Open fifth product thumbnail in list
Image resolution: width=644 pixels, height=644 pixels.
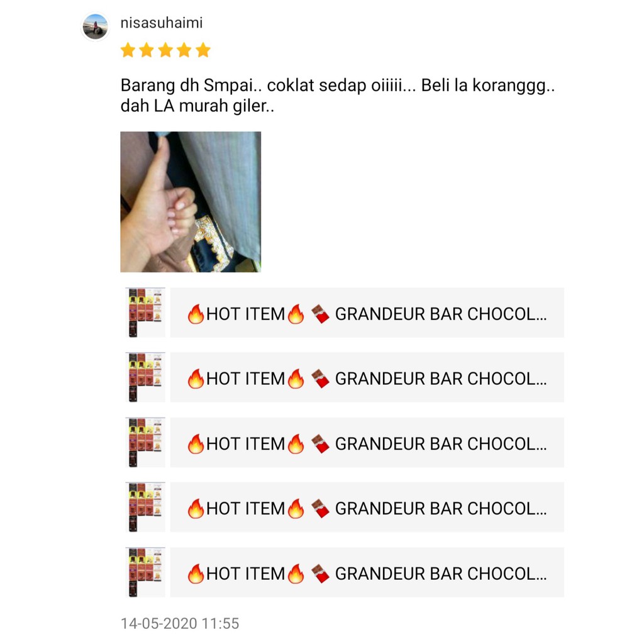click(x=145, y=572)
